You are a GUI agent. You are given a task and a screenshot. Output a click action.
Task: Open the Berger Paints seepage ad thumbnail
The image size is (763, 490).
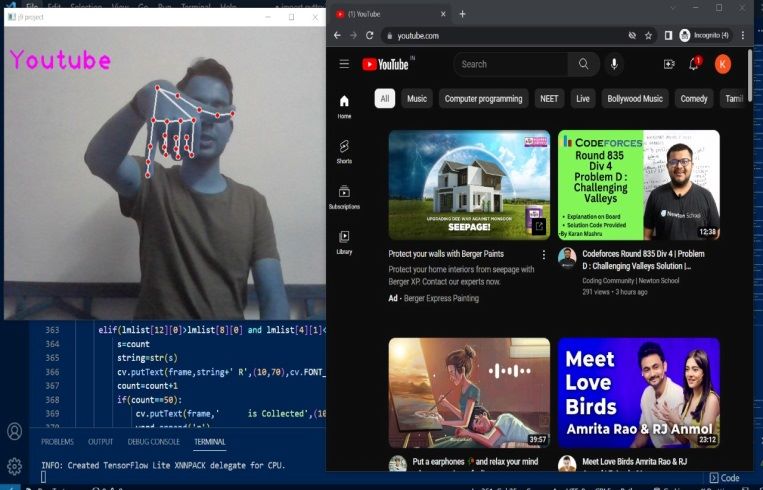[469, 185]
